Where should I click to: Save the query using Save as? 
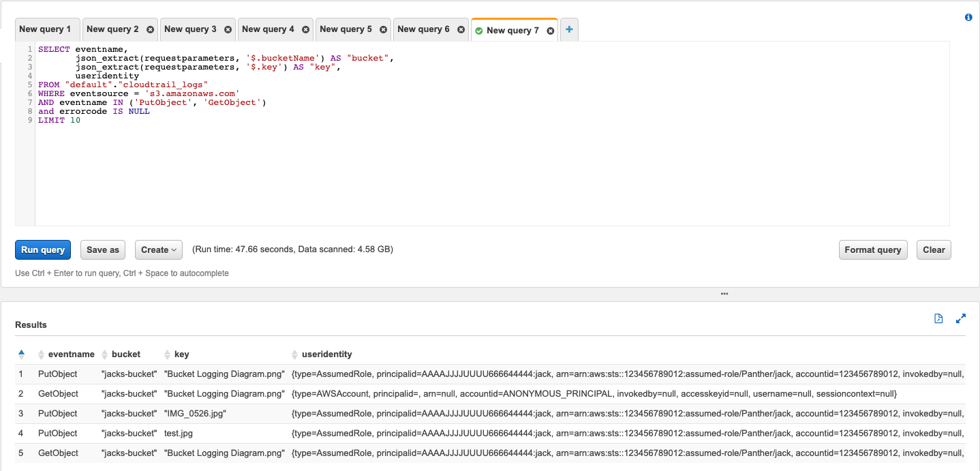pyautogui.click(x=102, y=249)
